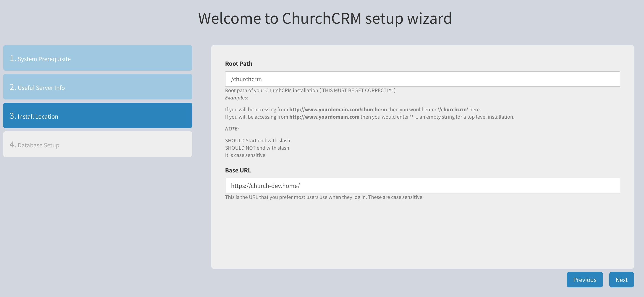The height and width of the screenshot is (297, 644).
Task: Click the Base URL help description text
Action: (324, 197)
